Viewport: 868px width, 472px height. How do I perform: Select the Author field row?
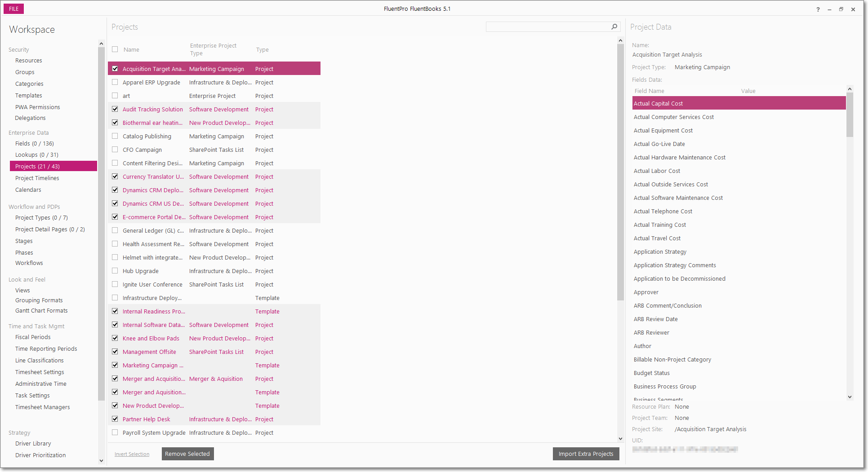[x=739, y=346]
